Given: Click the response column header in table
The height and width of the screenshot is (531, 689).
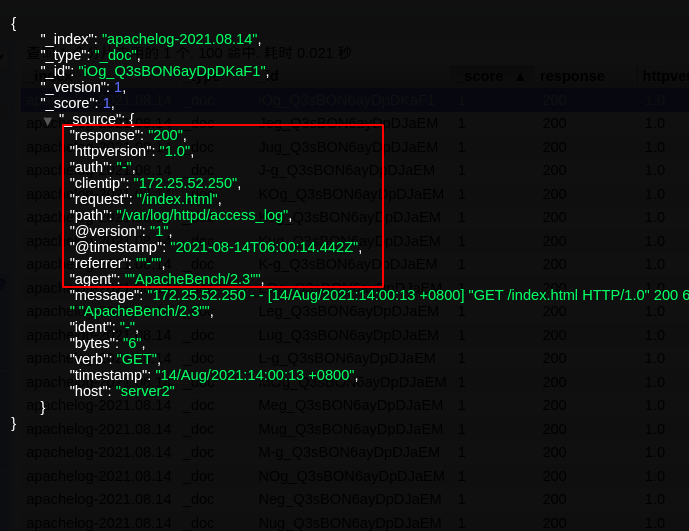Looking at the screenshot, I should [572, 76].
